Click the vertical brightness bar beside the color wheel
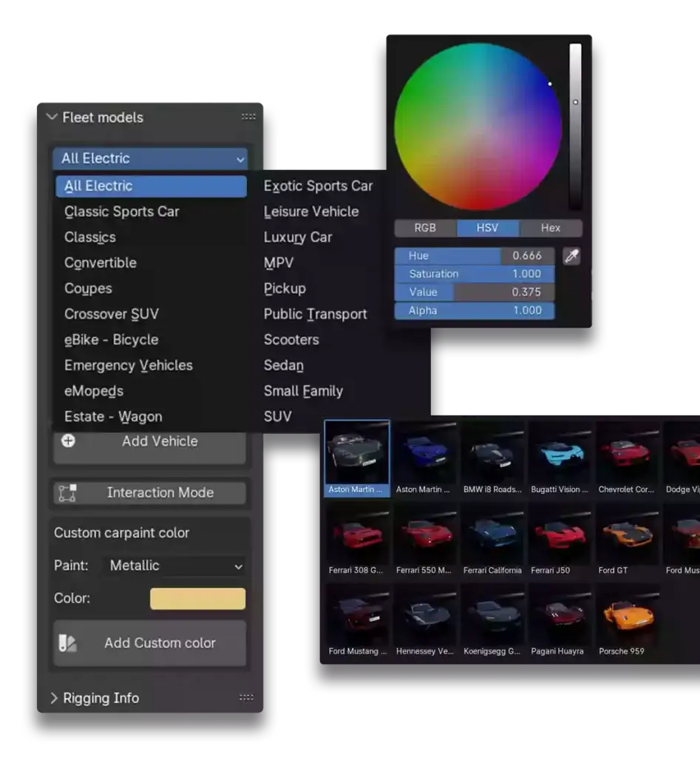Image resolution: width=700 pixels, height=757 pixels. click(575, 126)
